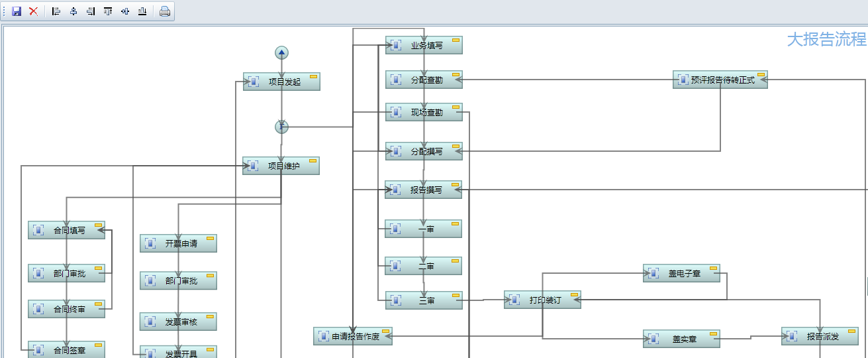
Task: Click the Center Vertically align icon
Action: click(125, 11)
